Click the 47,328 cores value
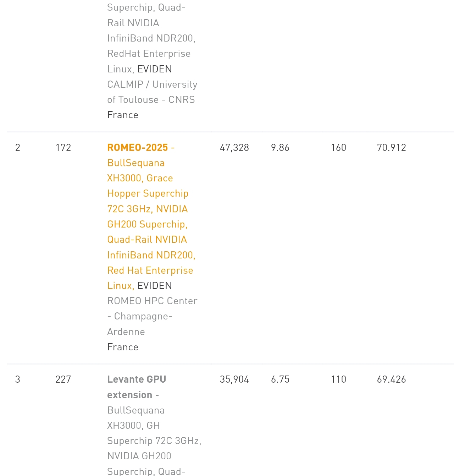 tap(234, 148)
